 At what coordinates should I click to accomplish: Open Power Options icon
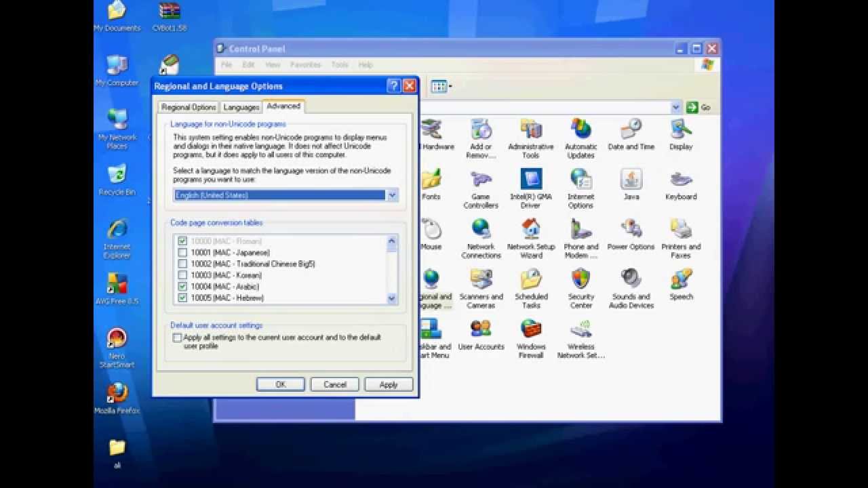631,235
